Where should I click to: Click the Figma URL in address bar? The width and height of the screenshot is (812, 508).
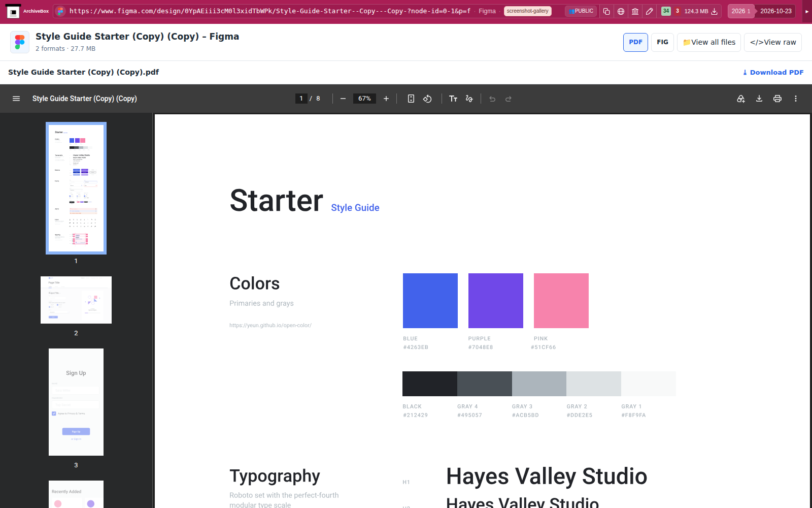tap(270, 11)
